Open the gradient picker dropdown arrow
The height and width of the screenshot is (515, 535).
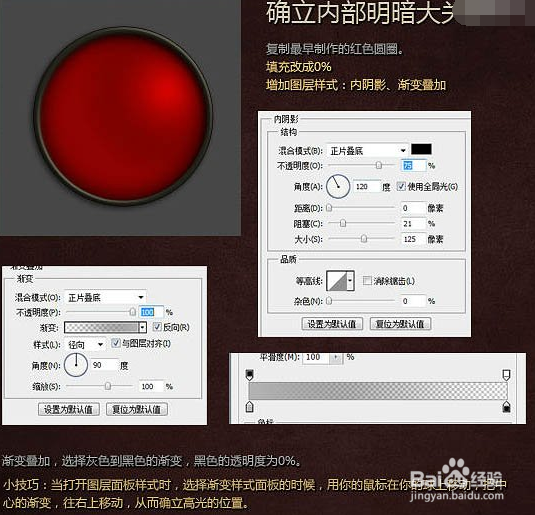[x=143, y=327]
